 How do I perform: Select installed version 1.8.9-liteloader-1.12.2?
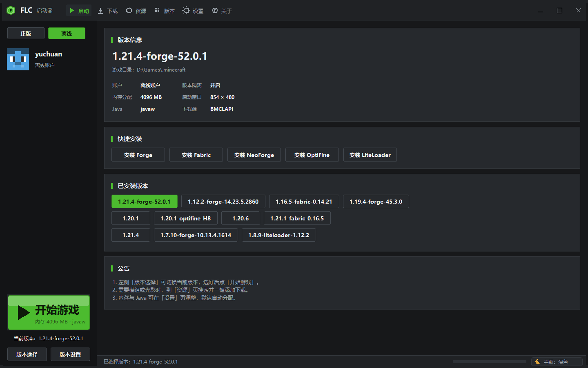point(278,235)
